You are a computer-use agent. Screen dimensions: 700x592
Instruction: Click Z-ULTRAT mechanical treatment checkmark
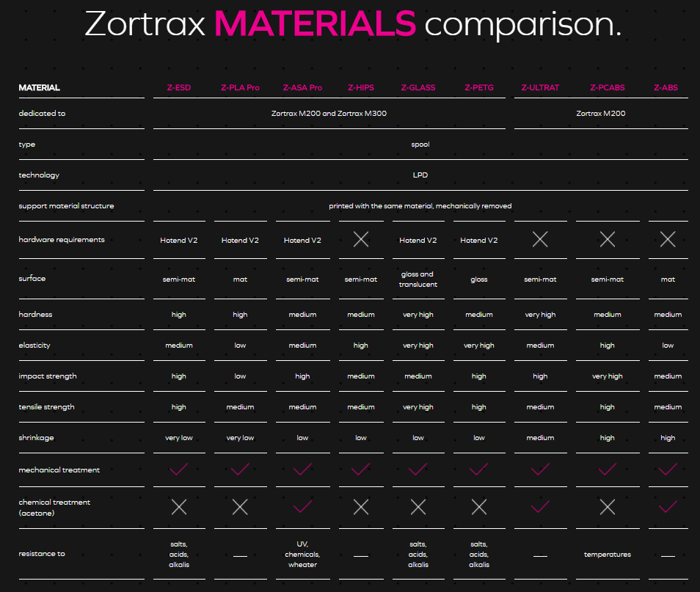pos(540,469)
